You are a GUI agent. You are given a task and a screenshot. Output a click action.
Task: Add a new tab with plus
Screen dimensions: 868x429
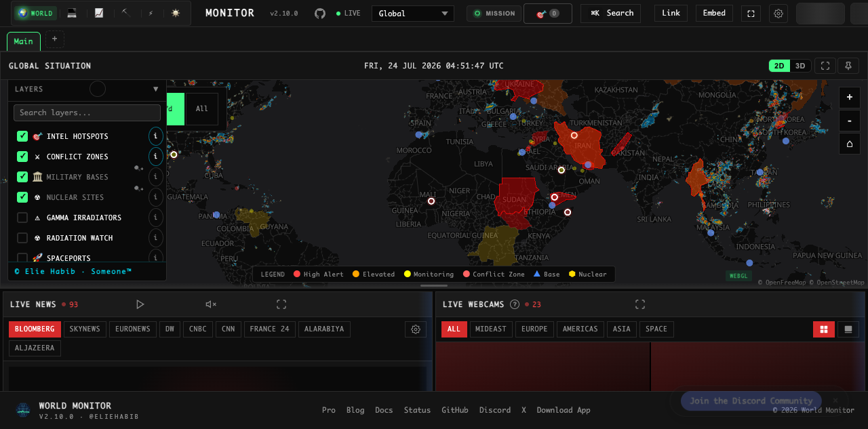55,39
